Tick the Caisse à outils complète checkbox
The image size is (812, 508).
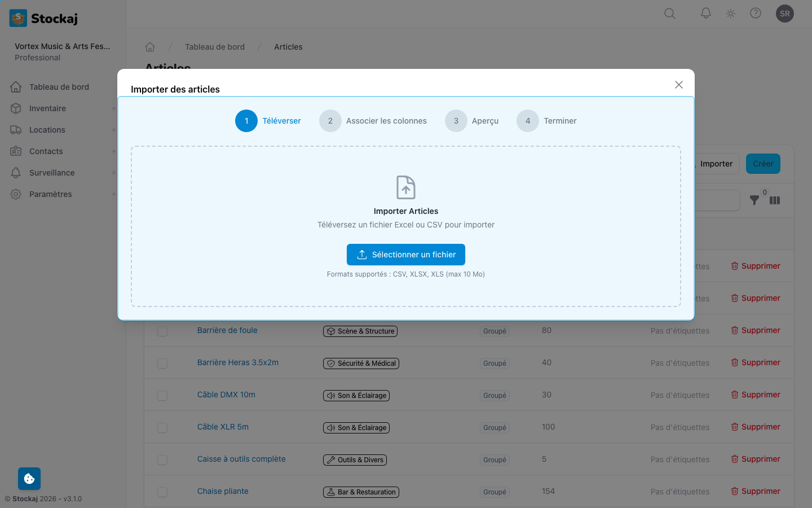[162, 460]
